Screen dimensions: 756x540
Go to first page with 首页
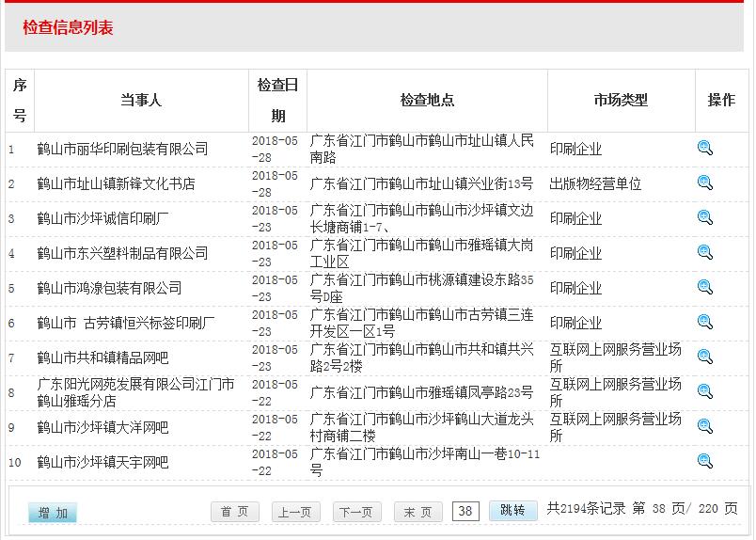click(235, 512)
